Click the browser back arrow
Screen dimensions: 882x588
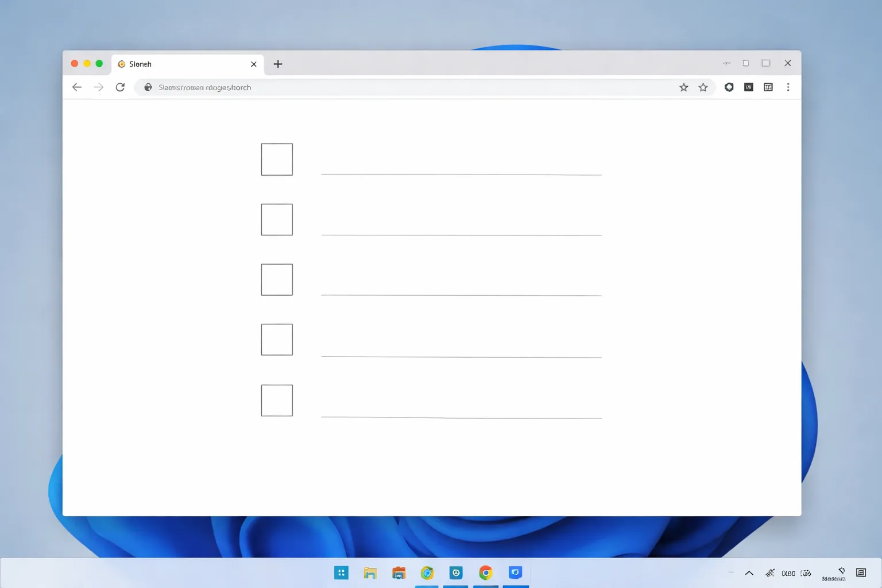coord(77,87)
